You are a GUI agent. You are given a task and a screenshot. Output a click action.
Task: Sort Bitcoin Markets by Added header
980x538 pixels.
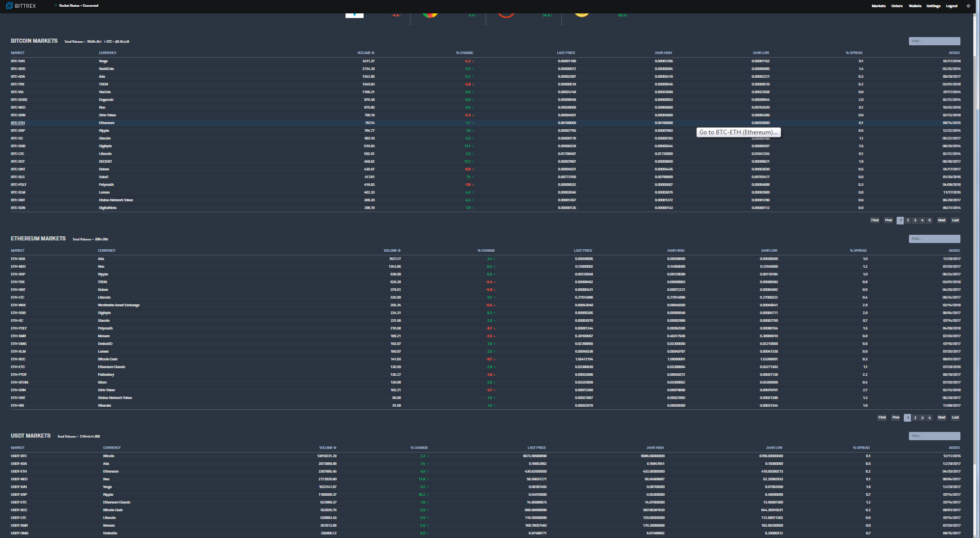pos(954,53)
